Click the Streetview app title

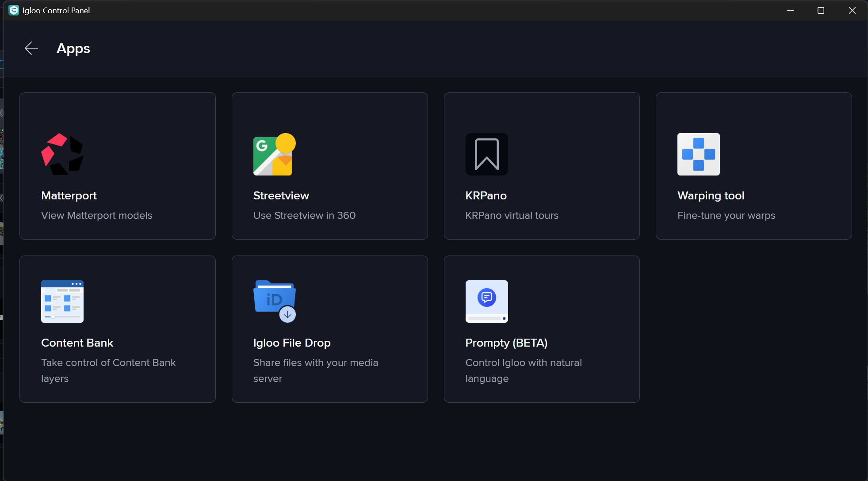pos(281,195)
